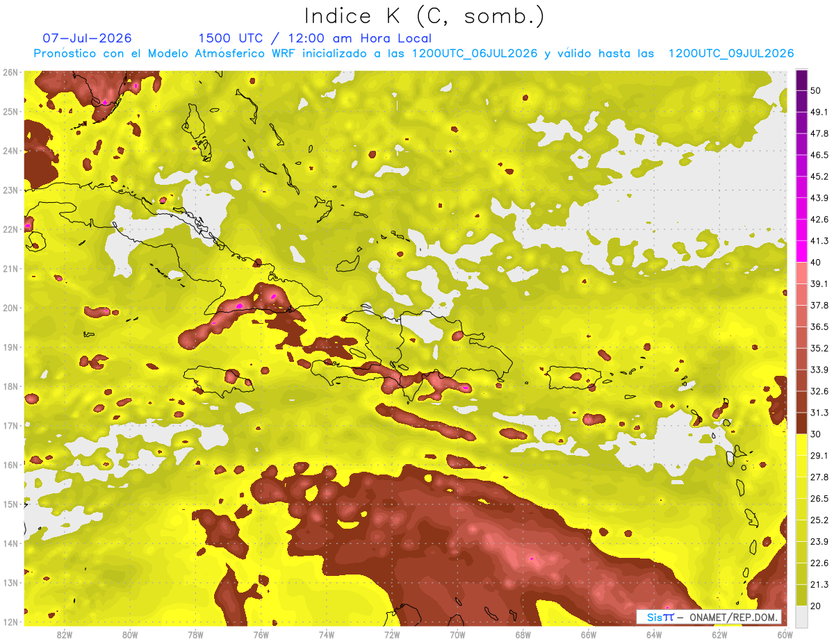Click the colorbar value 29.1

(x=819, y=456)
